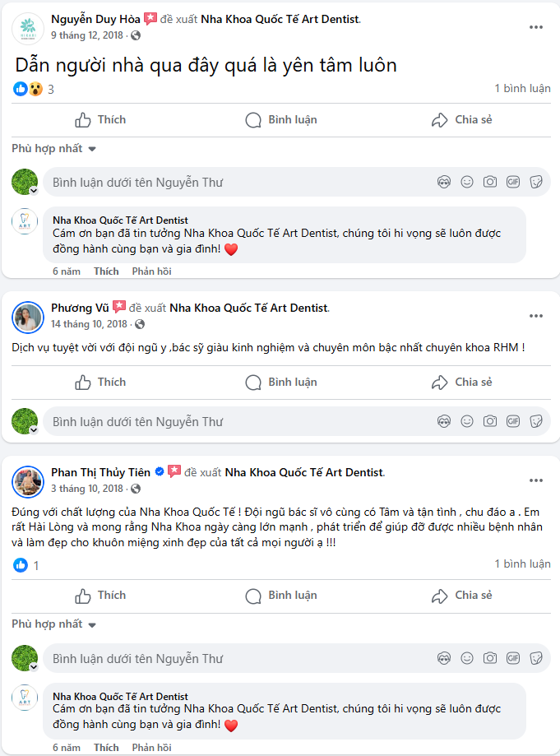Screen dimensions: 560x756
Task: Share Phương Vũ's post via Chia sẻ
Action: pos(462,383)
